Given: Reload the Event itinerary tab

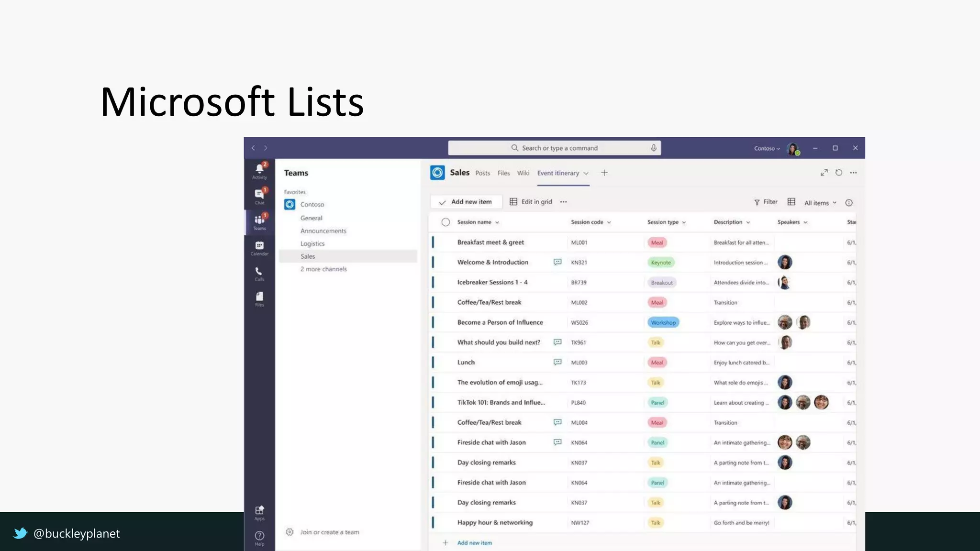Looking at the screenshot, I should coord(839,173).
